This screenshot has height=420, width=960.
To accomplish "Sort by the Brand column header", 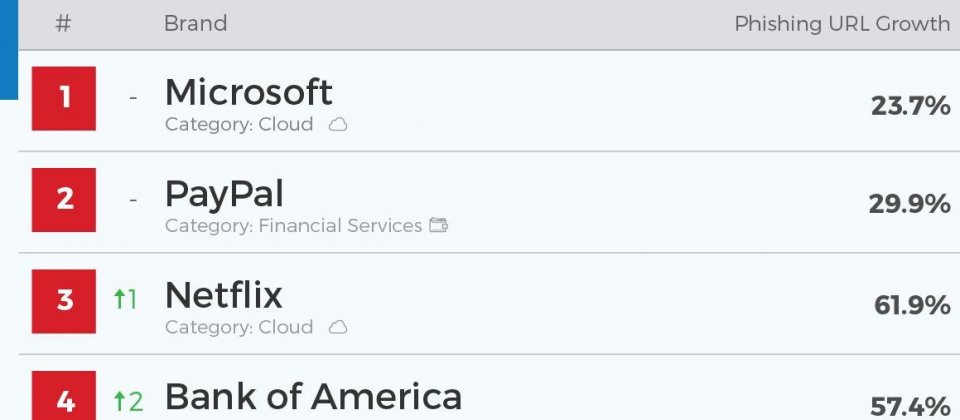I will [x=195, y=24].
